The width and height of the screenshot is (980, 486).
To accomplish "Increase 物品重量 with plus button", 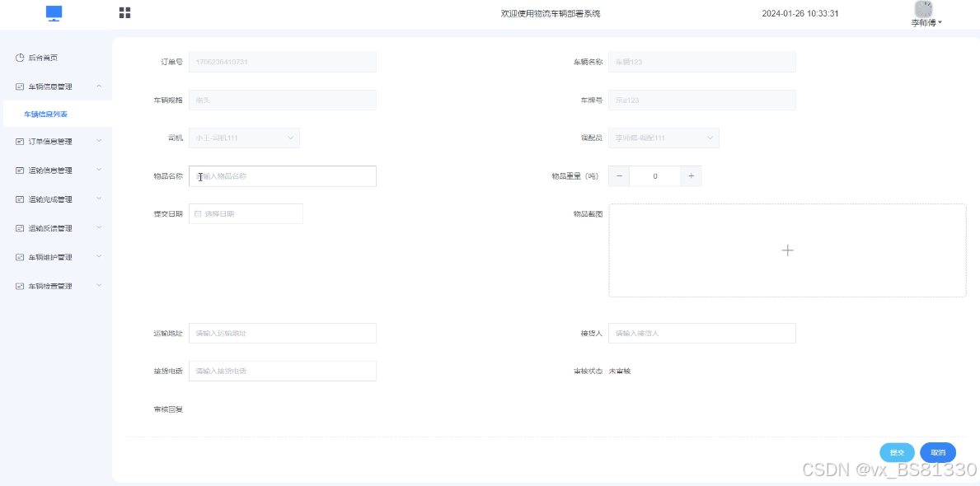I will tap(691, 176).
